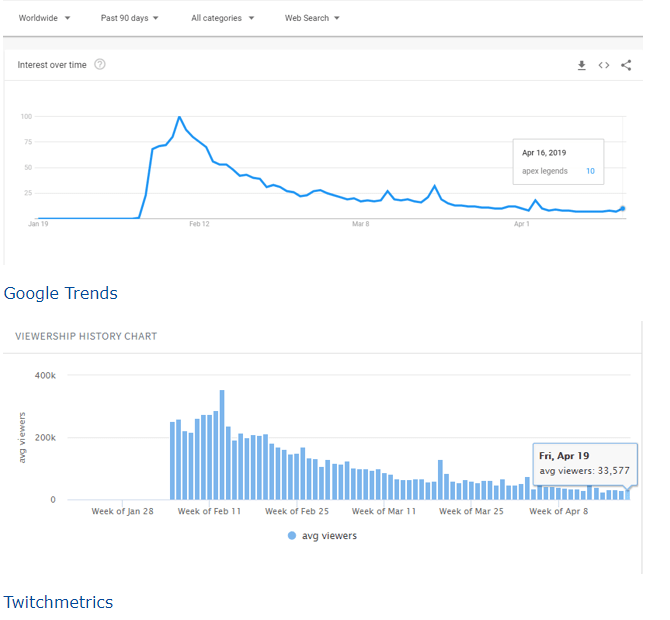Open the help icon beside Interest over time
The height and width of the screenshot is (620, 670).
100,65
